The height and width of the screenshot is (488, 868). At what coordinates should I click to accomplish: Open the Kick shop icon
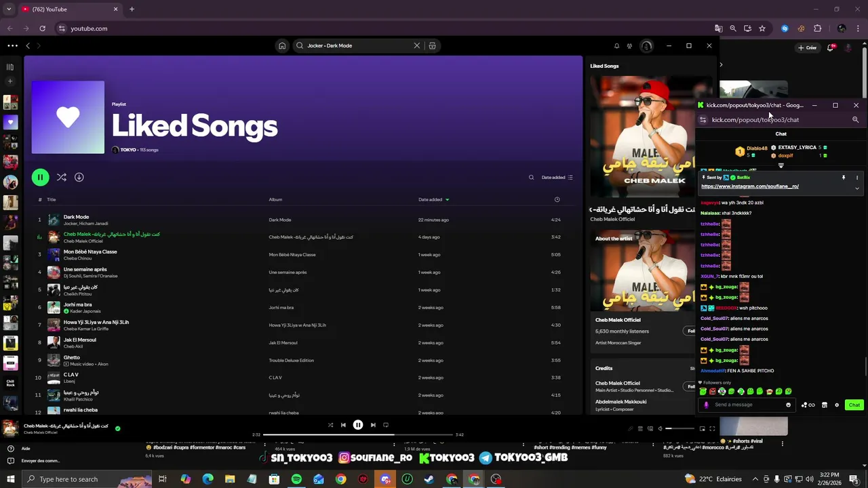pos(825,405)
